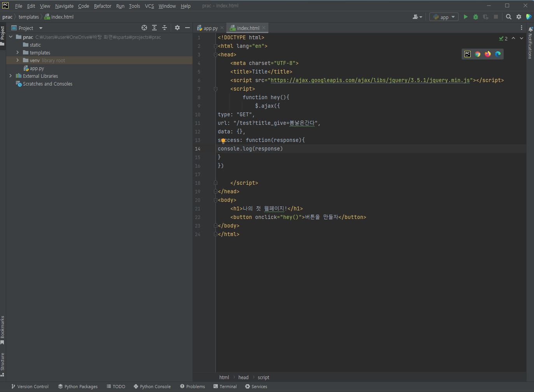Toggle the Notifications side panel
The image size is (534, 392).
click(x=530, y=43)
